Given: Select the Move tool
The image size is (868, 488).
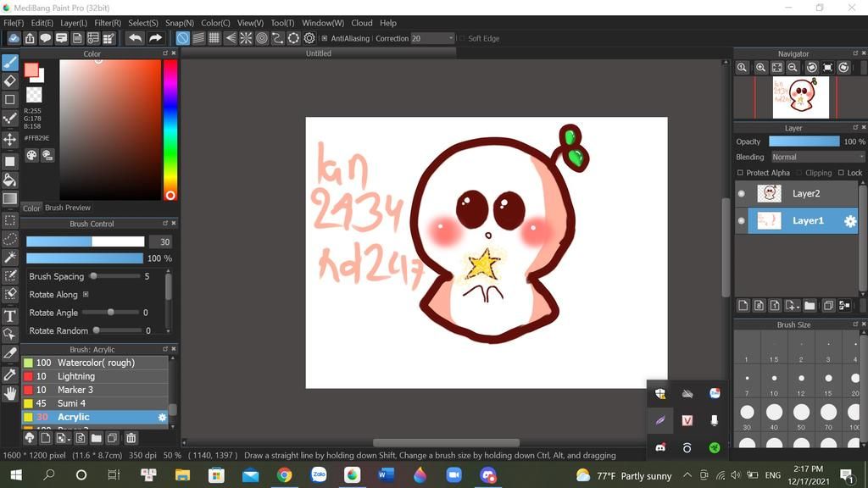Looking at the screenshot, I should (10, 139).
